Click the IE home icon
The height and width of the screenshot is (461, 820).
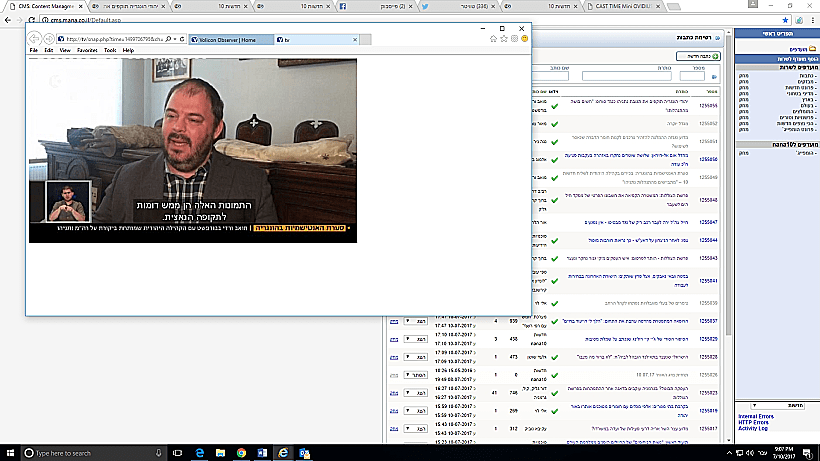pyautogui.click(x=492, y=39)
